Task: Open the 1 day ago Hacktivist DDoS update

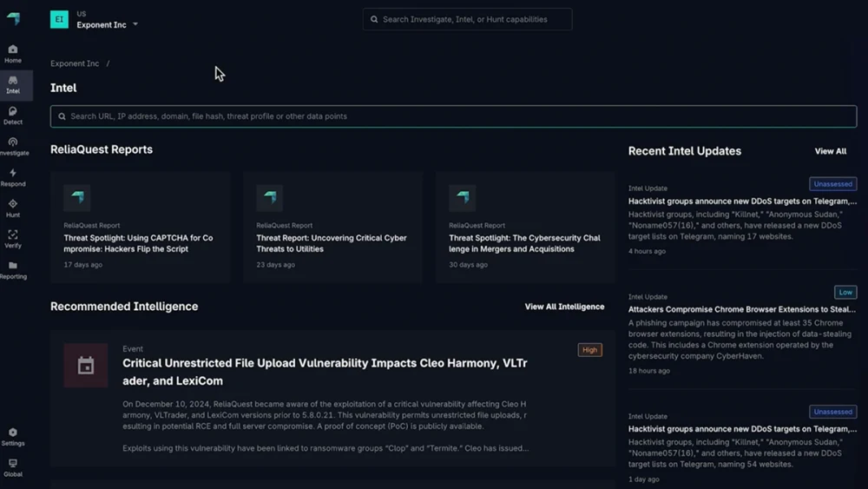Action: click(742, 429)
